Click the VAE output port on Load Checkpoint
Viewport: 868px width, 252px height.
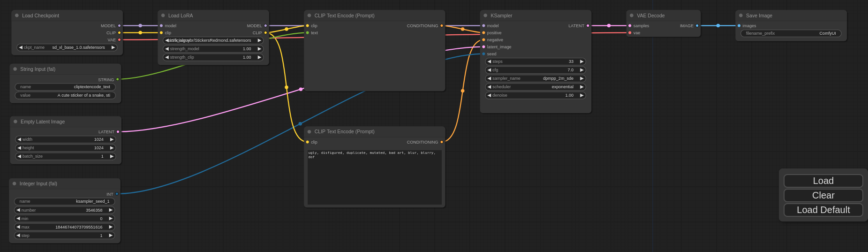[x=119, y=40]
